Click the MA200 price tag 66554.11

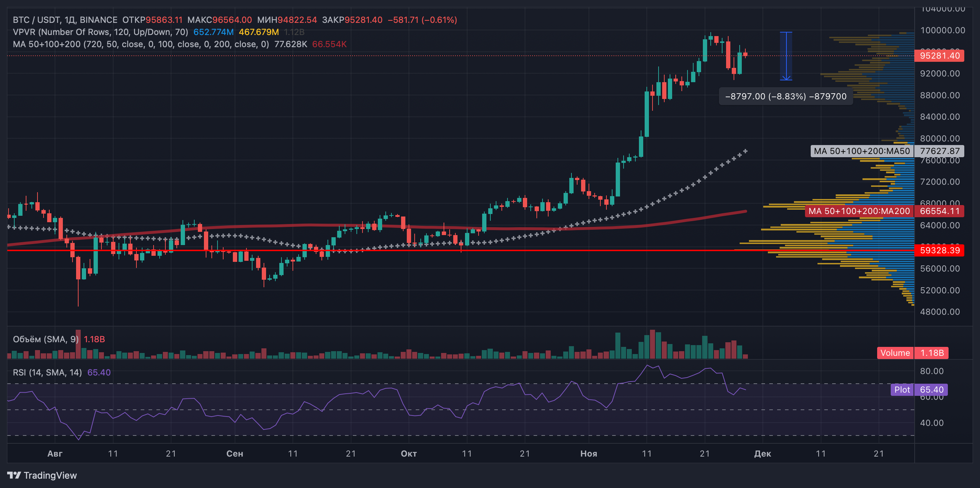[939, 211]
